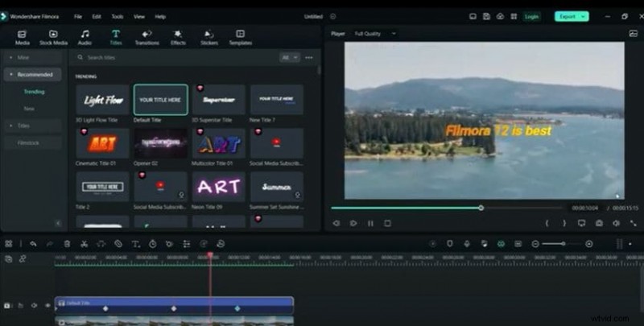Open the Effects tab
The image size is (644, 326).
click(178, 37)
